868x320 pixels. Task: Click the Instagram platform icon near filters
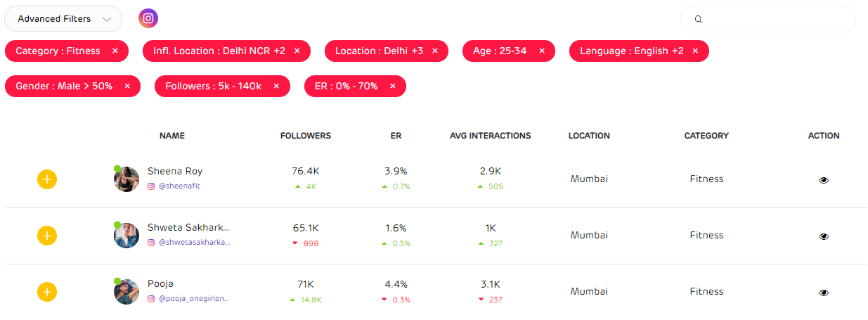[148, 19]
